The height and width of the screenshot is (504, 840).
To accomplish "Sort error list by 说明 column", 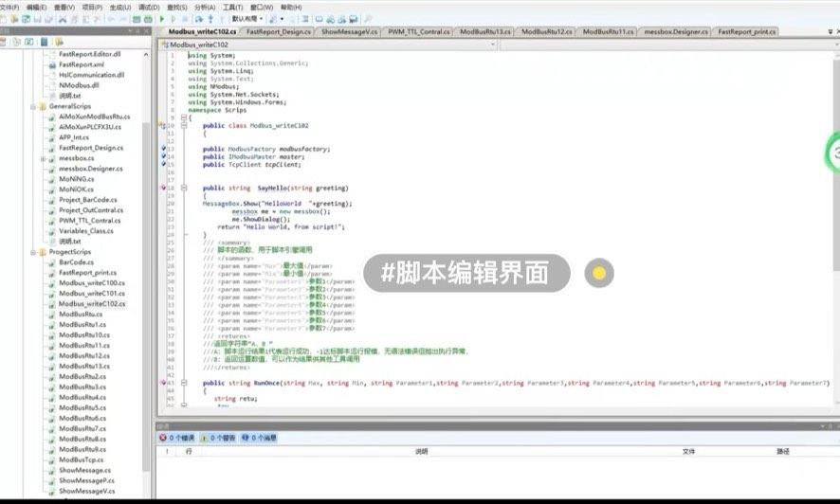I will click(422, 452).
